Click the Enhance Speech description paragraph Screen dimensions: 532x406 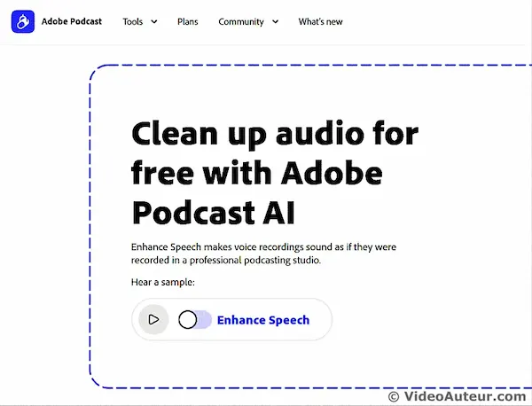click(263, 254)
